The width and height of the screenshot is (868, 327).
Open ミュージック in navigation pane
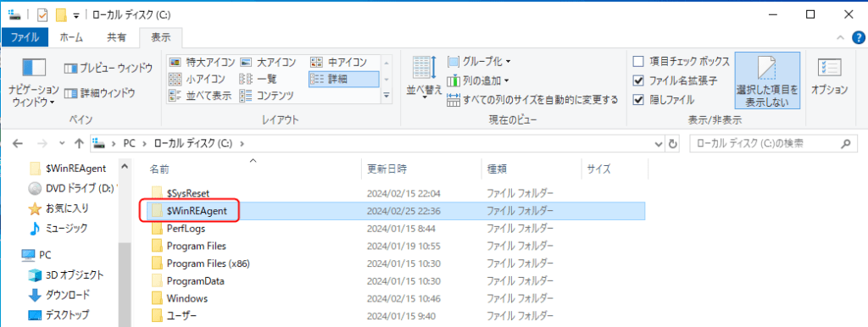tap(58, 228)
